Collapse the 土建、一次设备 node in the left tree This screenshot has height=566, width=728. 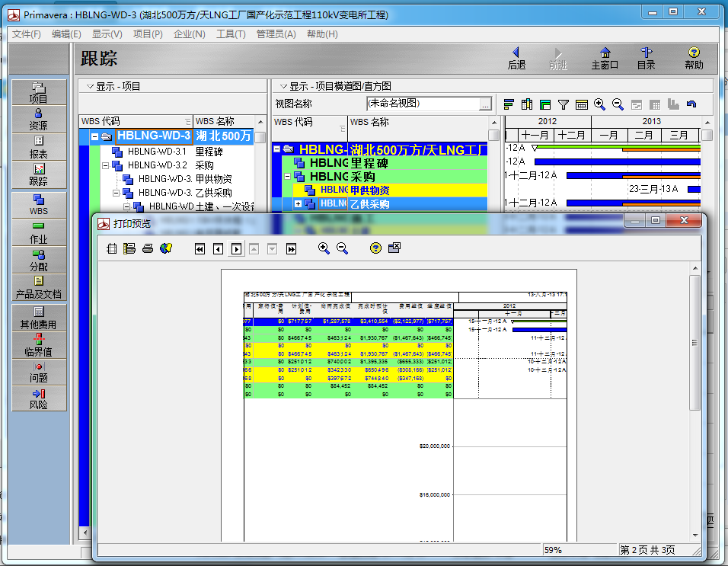(126, 206)
